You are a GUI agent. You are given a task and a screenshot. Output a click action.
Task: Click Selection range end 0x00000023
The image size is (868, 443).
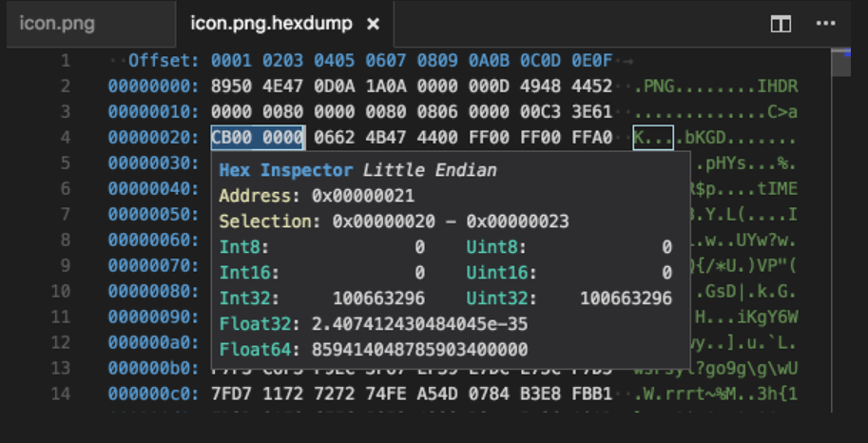517,221
